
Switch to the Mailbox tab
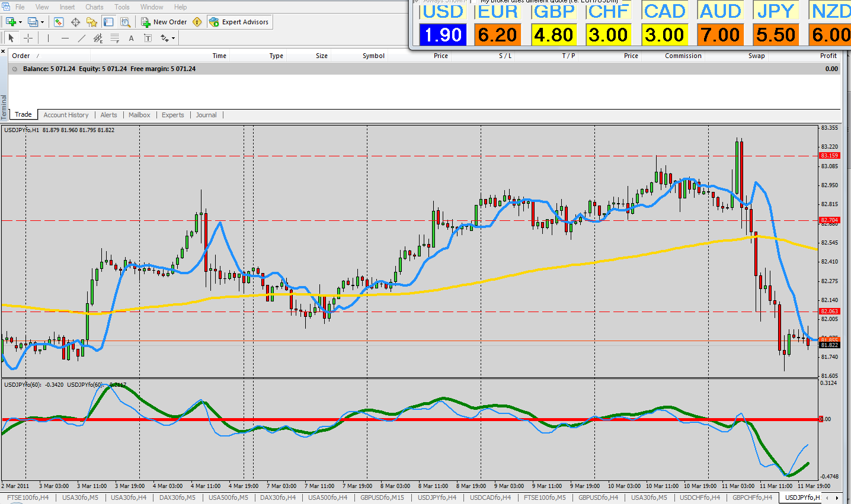click(139, 115)
